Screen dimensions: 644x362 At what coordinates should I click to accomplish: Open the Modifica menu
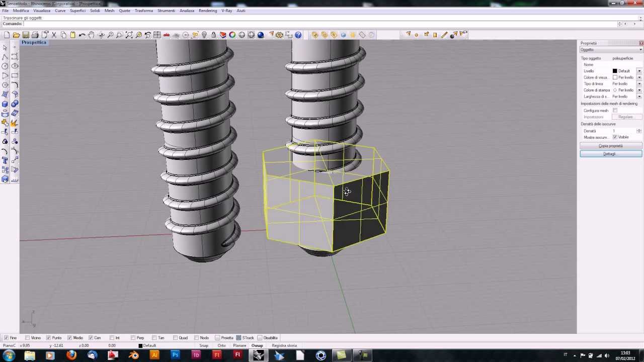click(x=21, y=11)
